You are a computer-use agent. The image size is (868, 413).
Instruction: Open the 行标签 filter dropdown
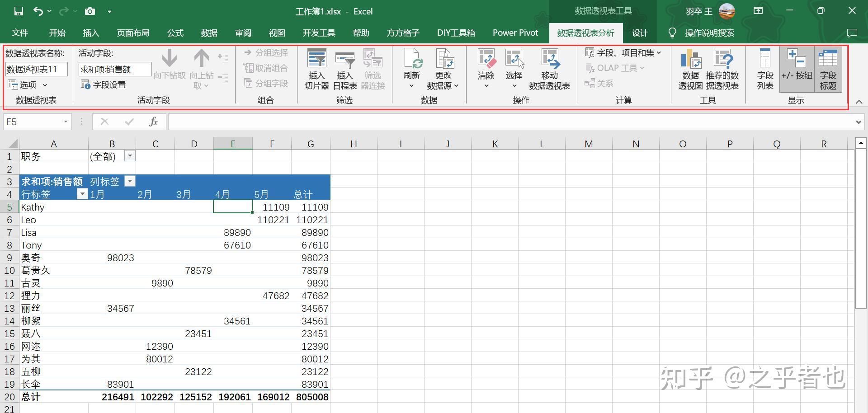[82, 193]
